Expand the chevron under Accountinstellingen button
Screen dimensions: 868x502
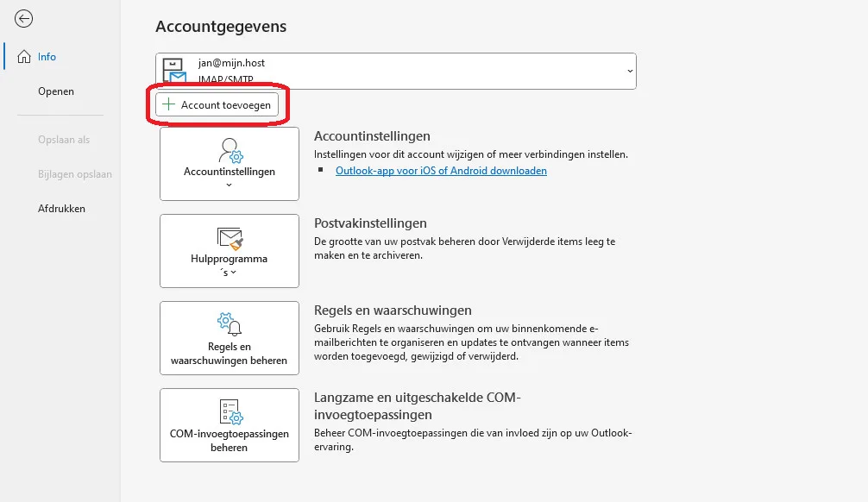(230, 185)
